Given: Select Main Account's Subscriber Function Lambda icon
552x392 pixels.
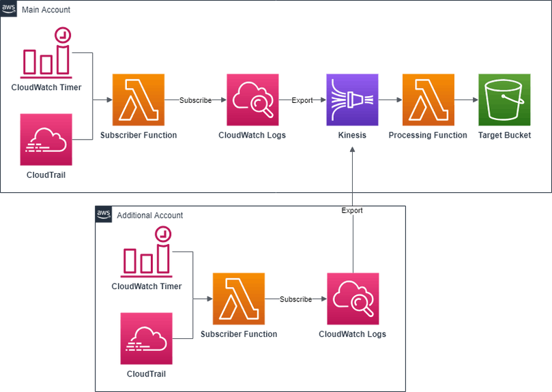Looking at the screenshot, I should click(139, 100).
